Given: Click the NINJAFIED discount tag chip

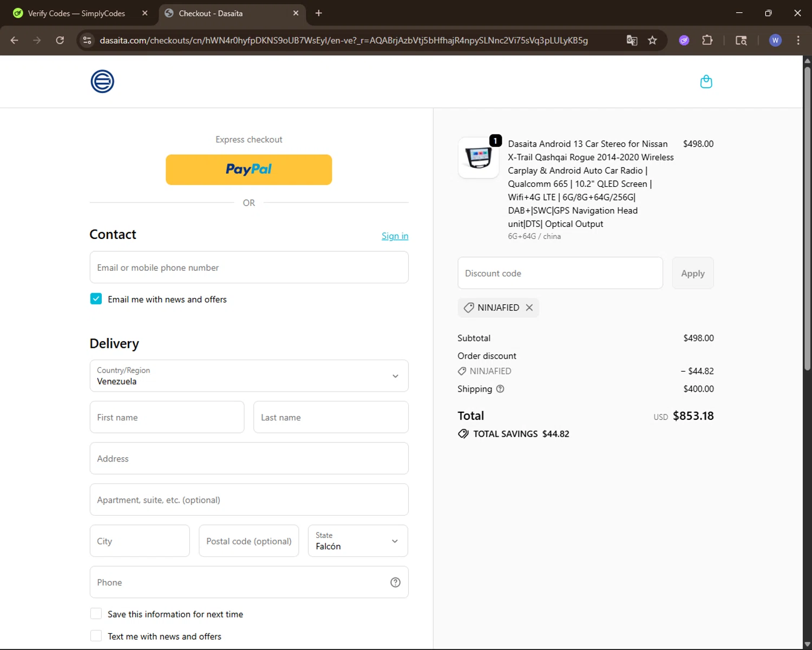Looking at the screenshot, I should pos(498,308).
